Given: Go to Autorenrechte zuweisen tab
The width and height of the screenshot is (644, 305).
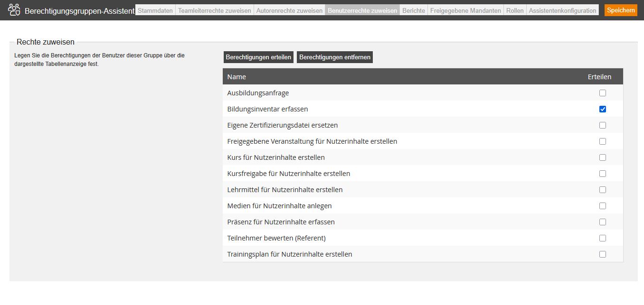Looking at the screenshot, I should point(289,10).
